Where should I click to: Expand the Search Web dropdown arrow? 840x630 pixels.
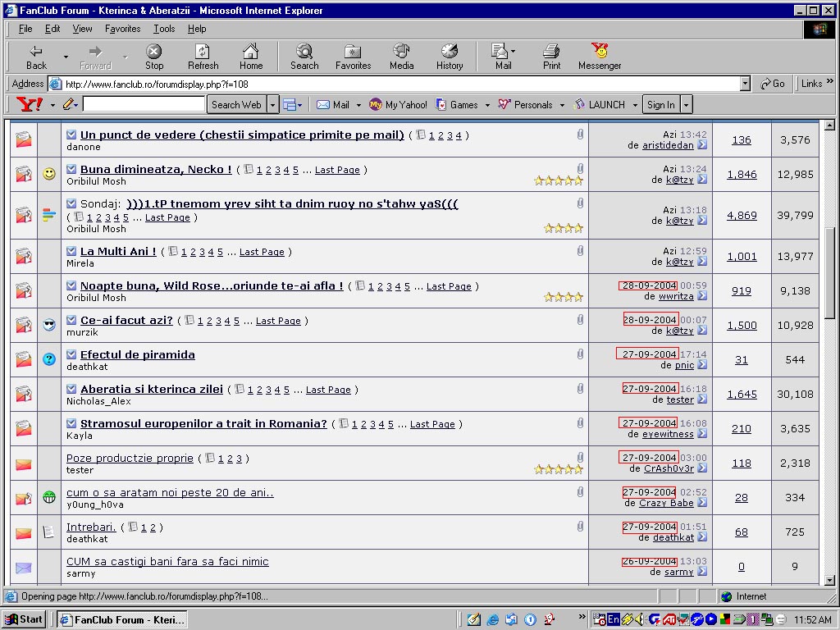tap(273, 104)
